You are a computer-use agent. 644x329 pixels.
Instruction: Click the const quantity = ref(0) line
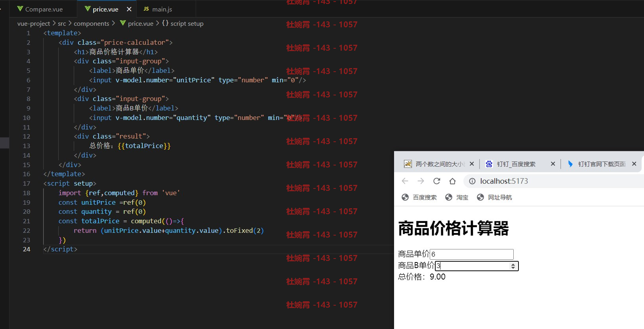102,212
